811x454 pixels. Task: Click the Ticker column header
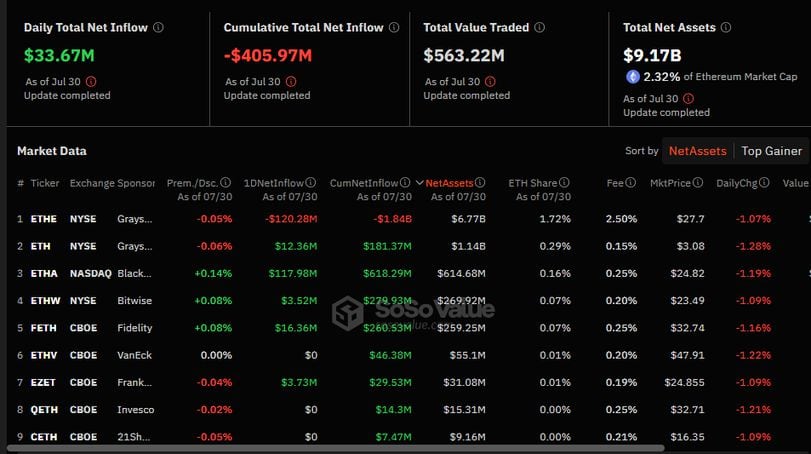pyautogui.click(x=45, y=183)
